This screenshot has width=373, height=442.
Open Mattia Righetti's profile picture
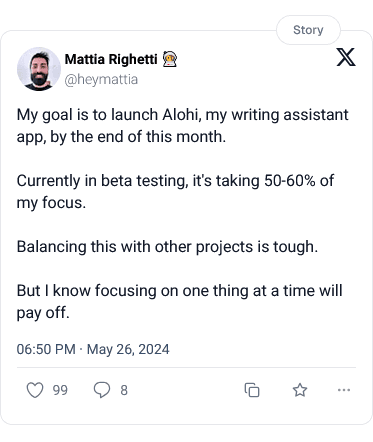39,69
